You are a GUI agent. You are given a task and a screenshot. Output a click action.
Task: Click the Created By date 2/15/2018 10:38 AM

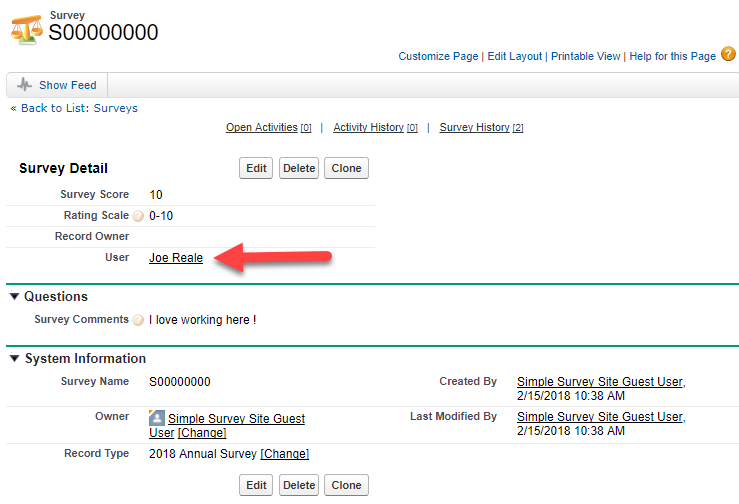click(571, 396)
